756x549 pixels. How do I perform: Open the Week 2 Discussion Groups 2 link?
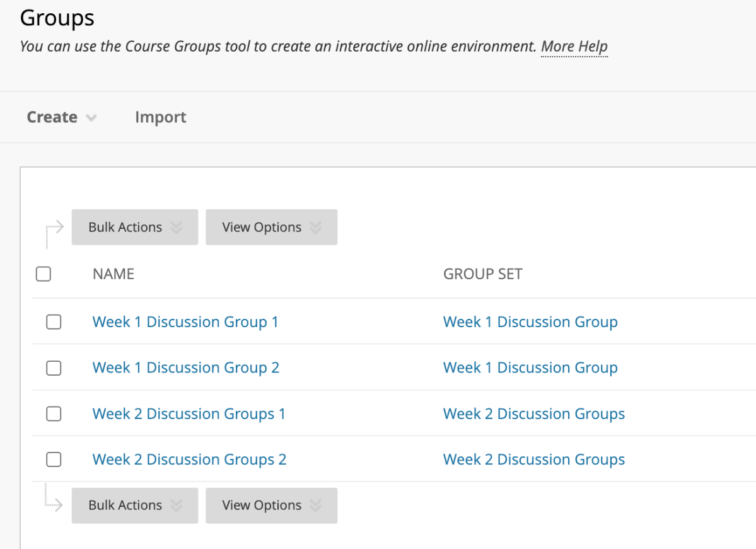click(x=189, y=460)
